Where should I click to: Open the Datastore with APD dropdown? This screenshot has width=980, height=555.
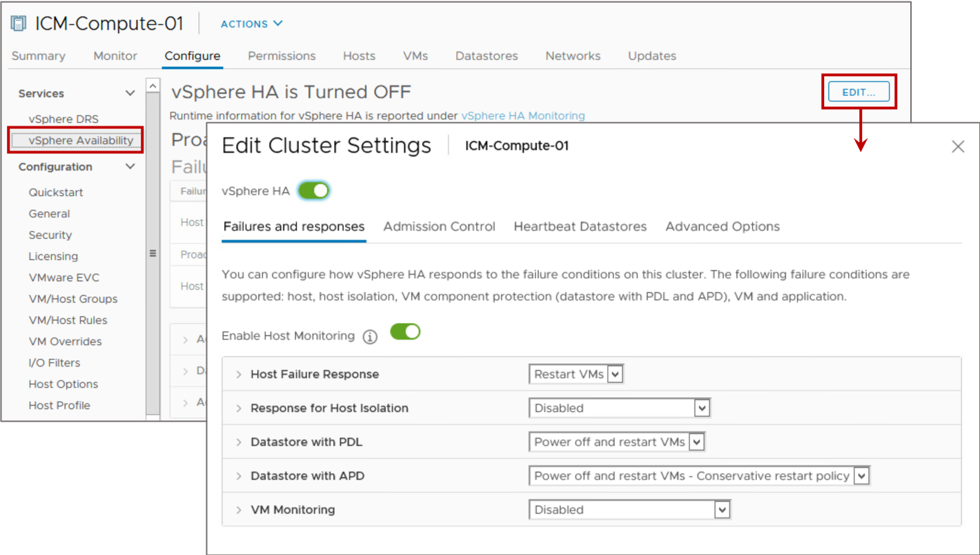click(x=699, y=476)
